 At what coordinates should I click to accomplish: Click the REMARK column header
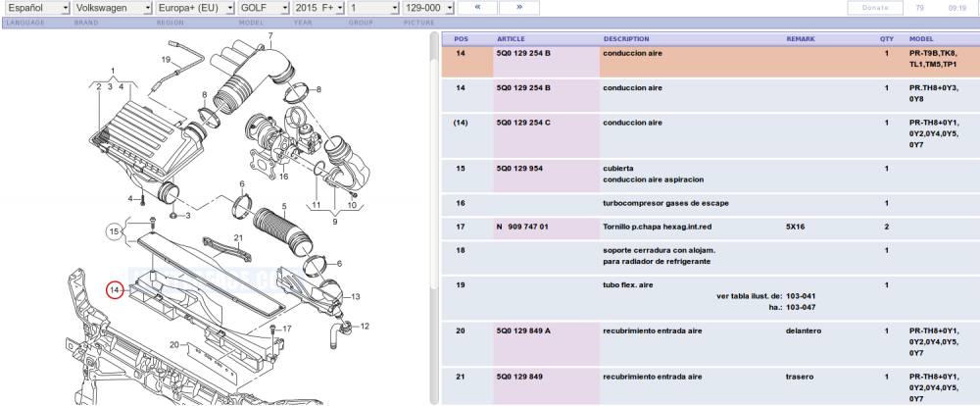point(801,39)
